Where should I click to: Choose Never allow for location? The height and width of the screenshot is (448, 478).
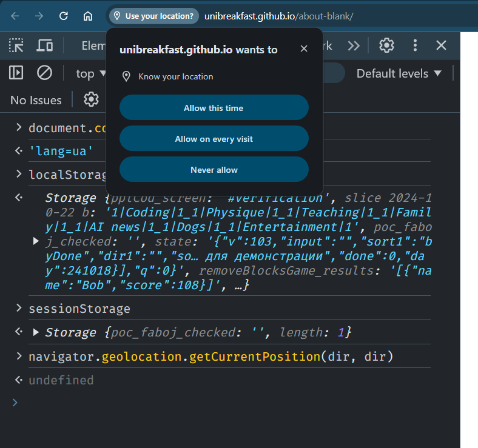(x=214, y=170)
